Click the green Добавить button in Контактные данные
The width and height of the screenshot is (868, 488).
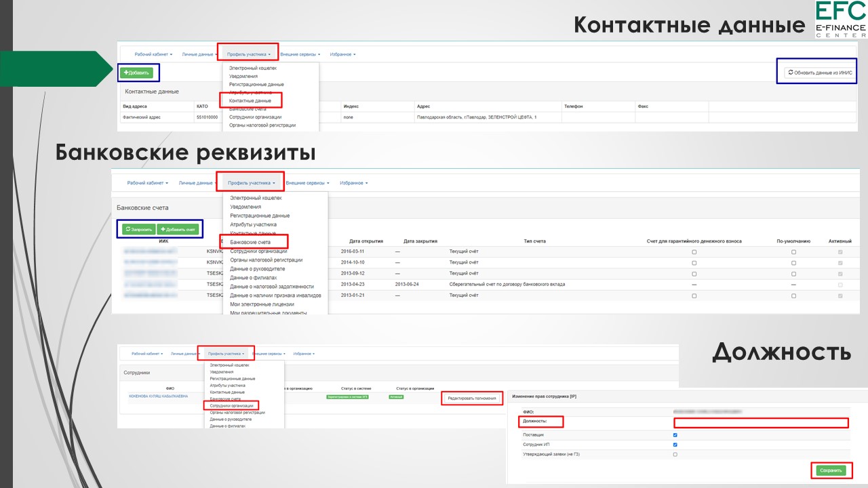(138, 73)
